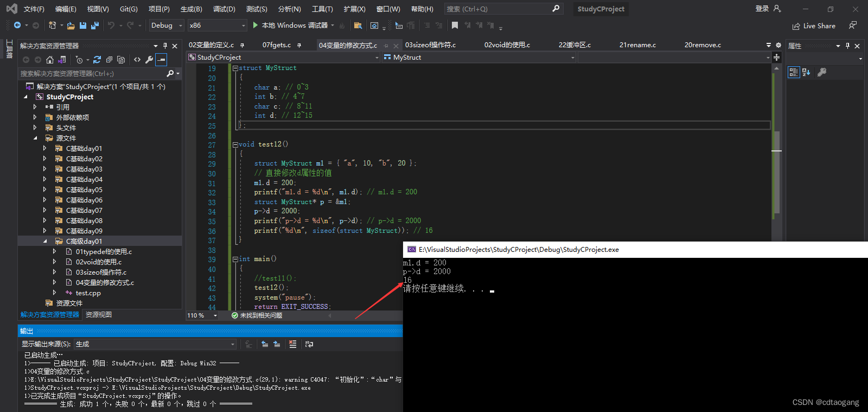Click the gear icon beside the editor tabs

coord(778,45)
